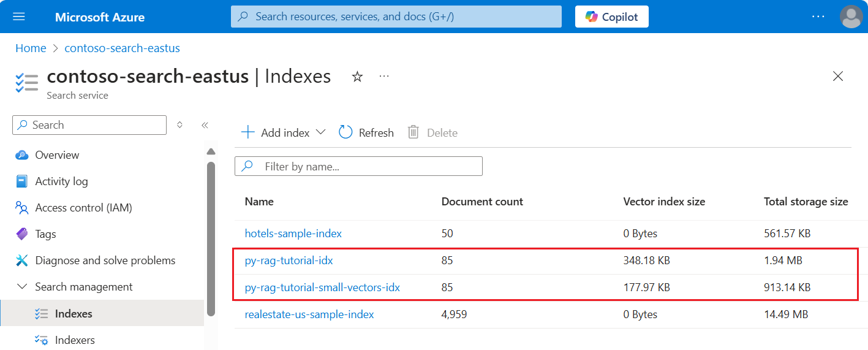
Task: Click the Copilot button
Action: point(611,17)
